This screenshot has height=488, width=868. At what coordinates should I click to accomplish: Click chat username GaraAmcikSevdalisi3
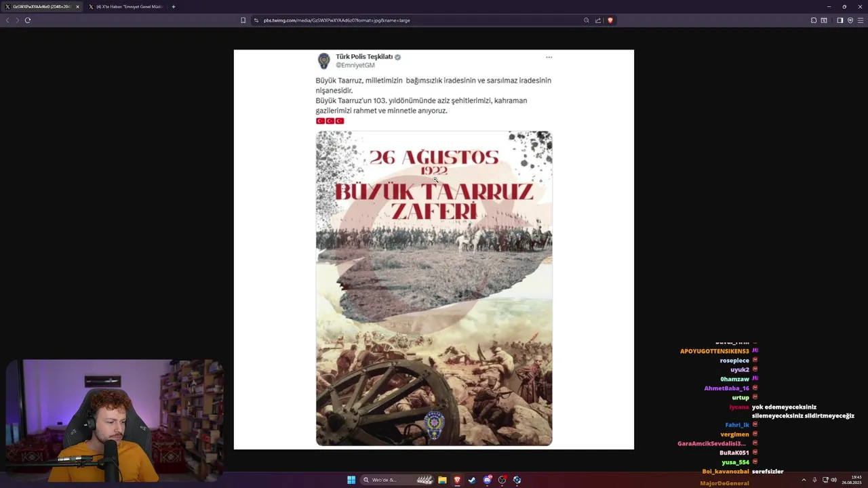pos(711,444)
